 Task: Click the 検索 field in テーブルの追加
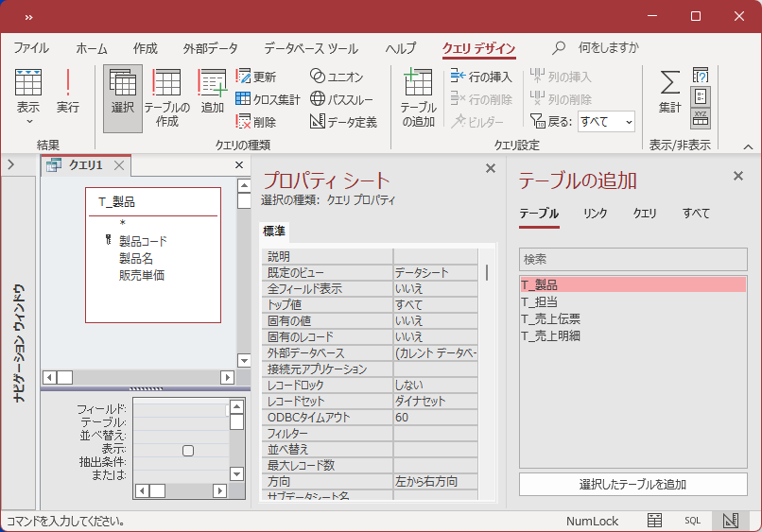(632, 260)
